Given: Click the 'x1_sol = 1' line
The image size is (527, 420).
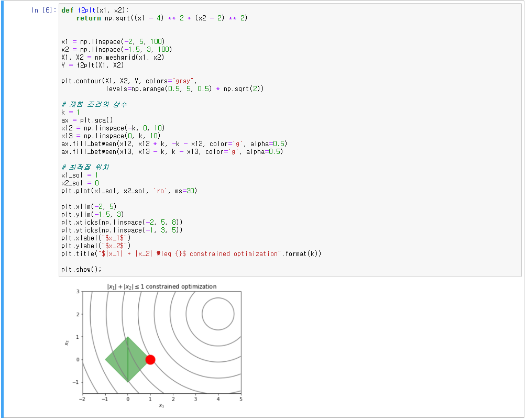Looking at the screenshot, I should [80, 175].
